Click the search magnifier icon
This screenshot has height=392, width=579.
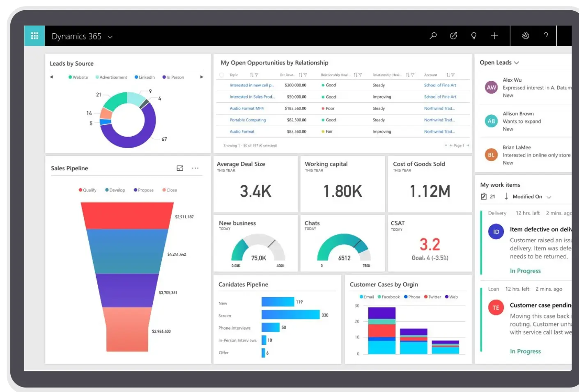coord(433,36)
